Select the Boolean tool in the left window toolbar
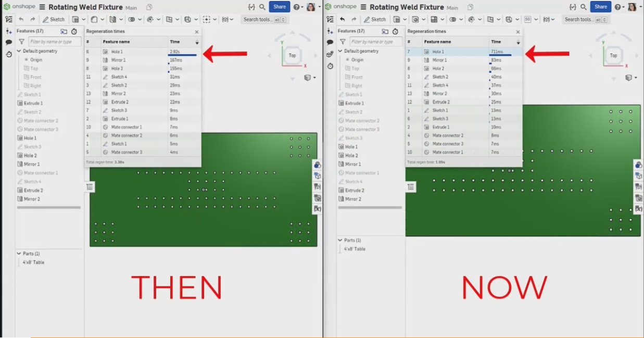 click(132, 19)
